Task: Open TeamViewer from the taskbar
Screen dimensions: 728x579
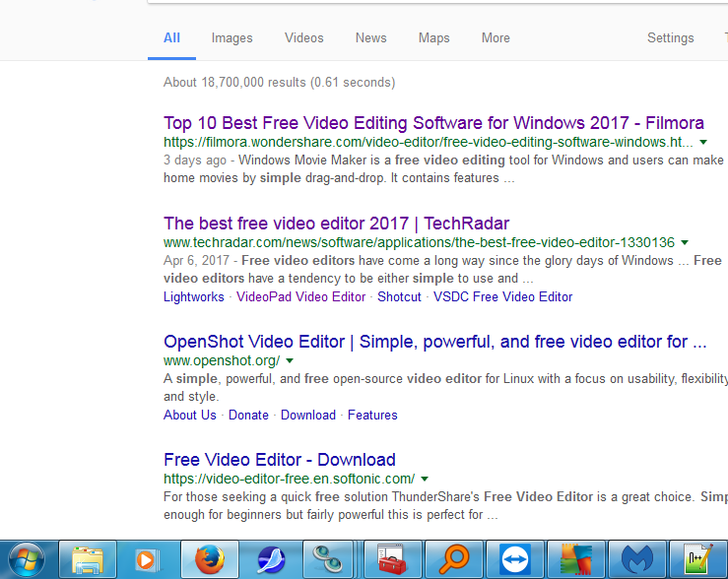Action: point(515,560)
